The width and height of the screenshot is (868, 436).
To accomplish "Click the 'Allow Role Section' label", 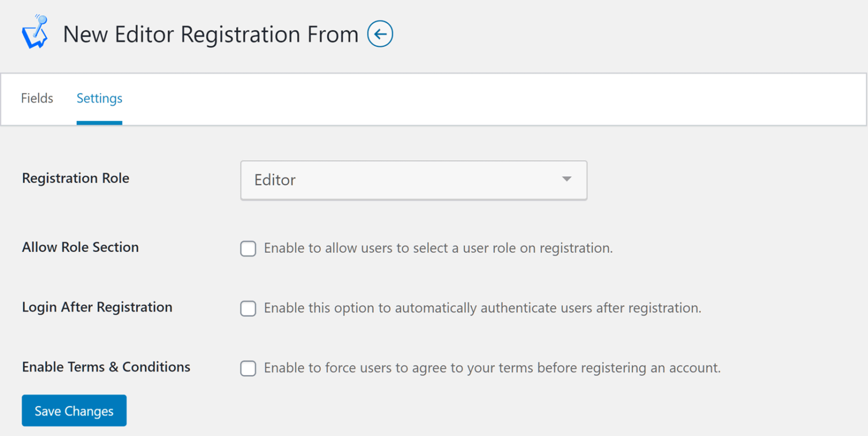I will click(80, 247).
